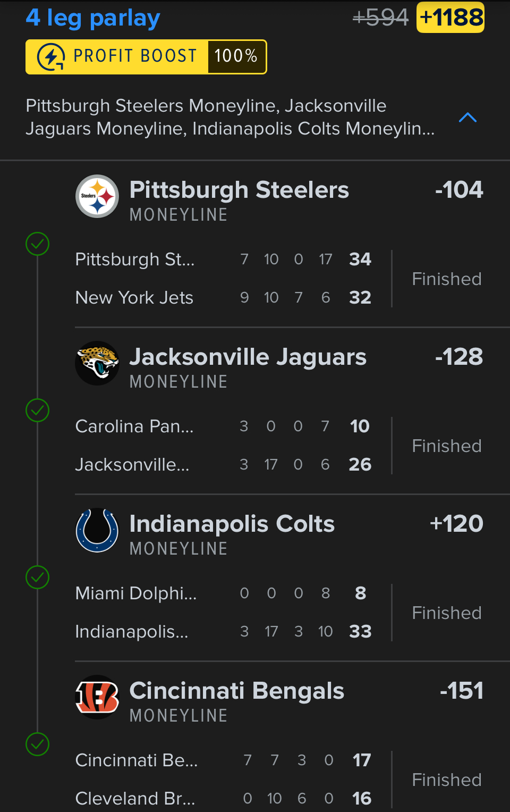Select the Jacksonville Jaguars moneyline heading
This screenshot has width=510, height=812.
[x=248, y=357]
